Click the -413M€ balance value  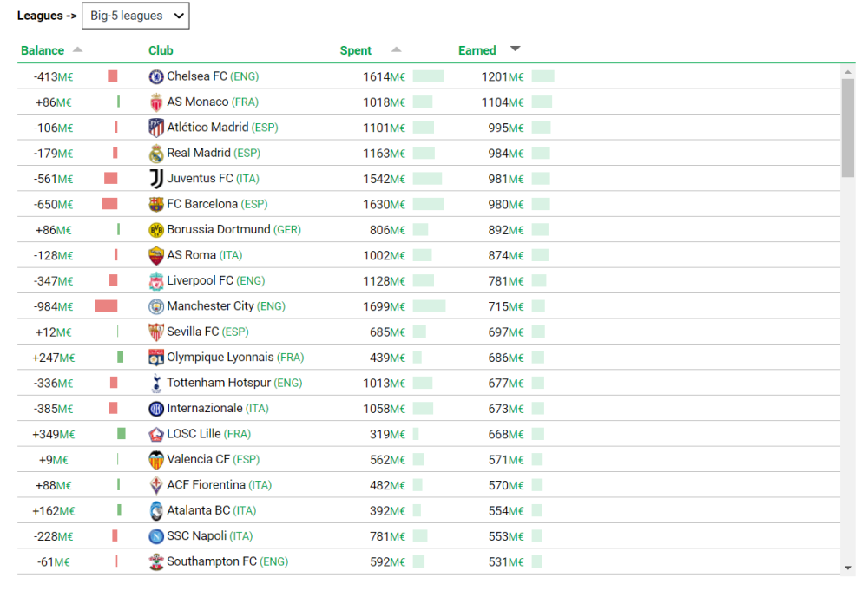coord(53,77)
